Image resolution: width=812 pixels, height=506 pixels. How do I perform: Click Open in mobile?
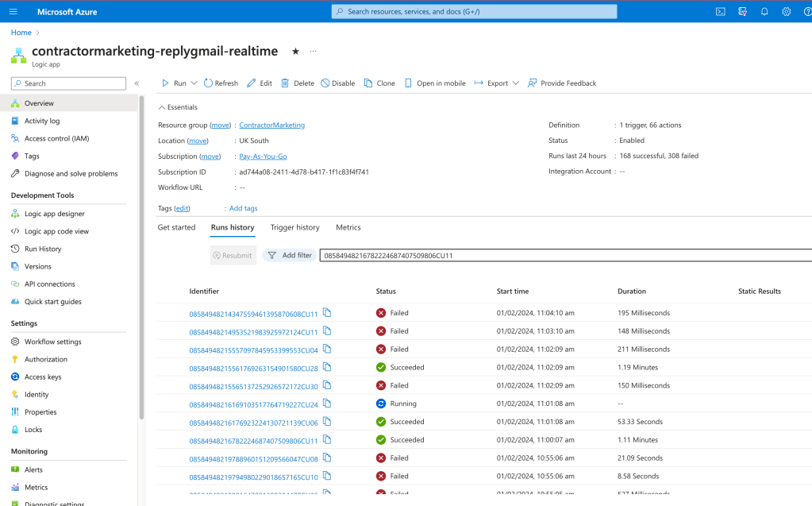[435, 83]
